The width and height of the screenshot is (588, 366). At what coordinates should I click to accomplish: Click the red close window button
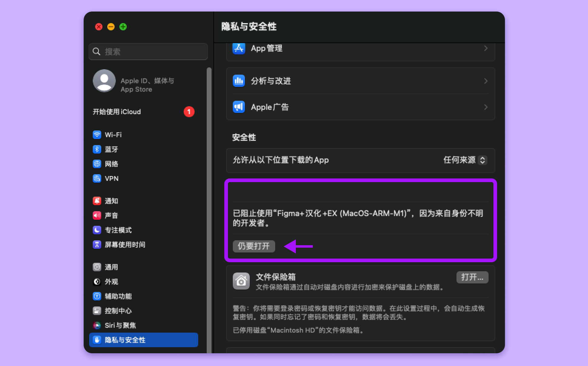(x=99, y=27)
